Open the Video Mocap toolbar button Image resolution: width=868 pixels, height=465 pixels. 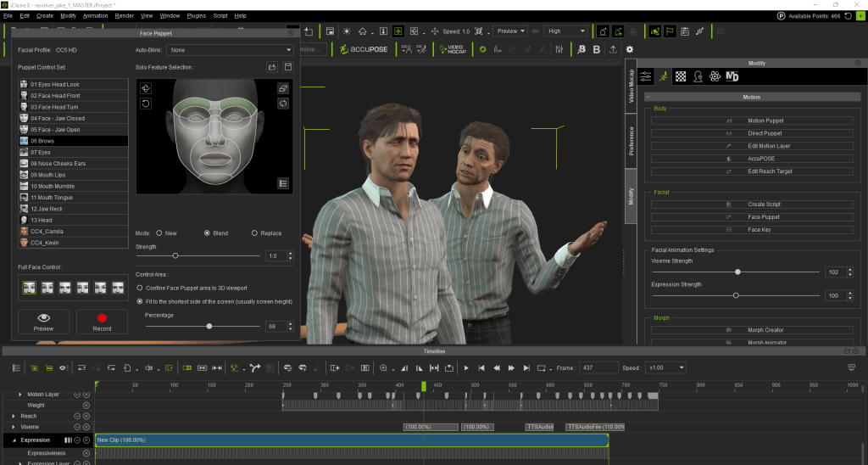click(453, 49)
